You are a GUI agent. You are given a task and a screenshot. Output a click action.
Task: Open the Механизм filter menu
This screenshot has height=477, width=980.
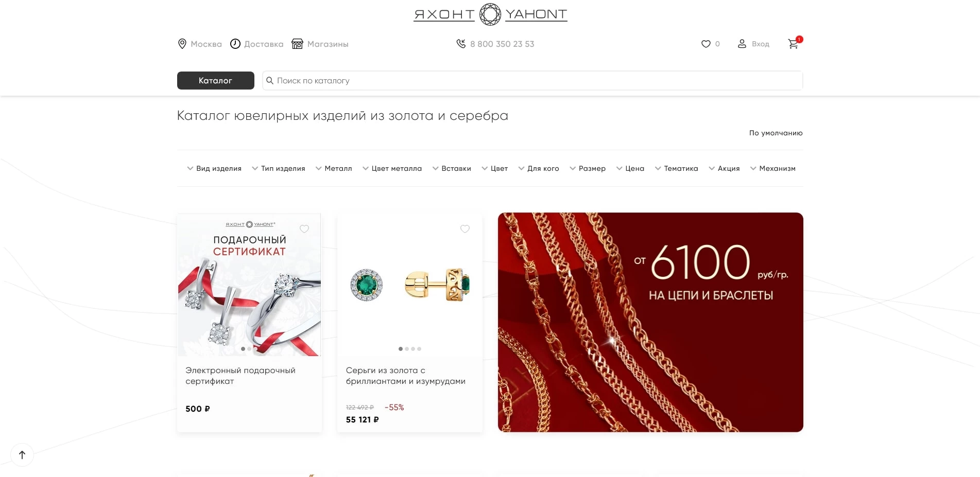(x=772, y=168)
